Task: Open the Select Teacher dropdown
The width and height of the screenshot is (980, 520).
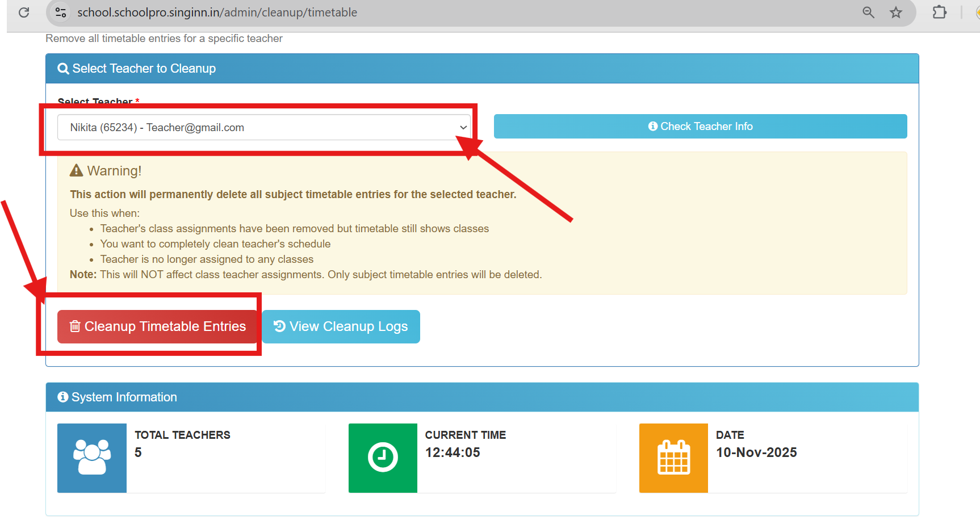Action: coord(263,127)
